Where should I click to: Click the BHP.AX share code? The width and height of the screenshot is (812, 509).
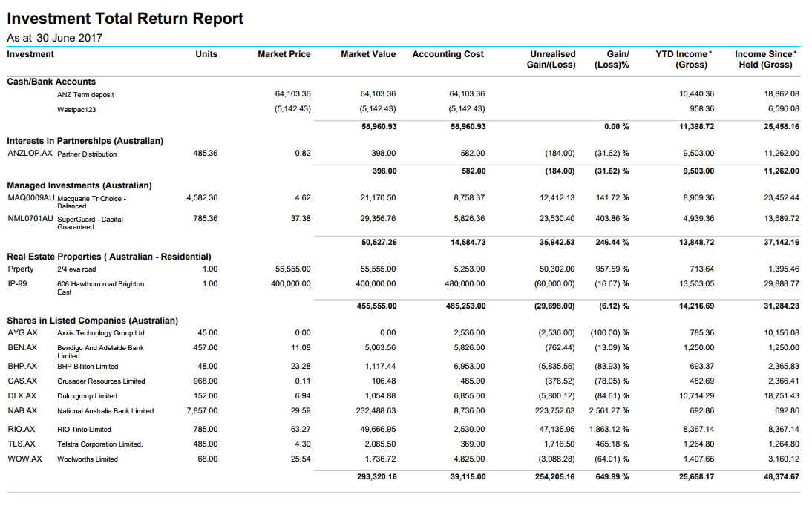pyautogui.click(x=22, y=366)
